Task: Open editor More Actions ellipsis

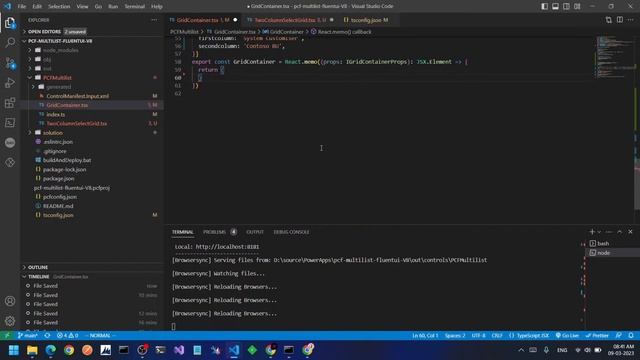Action: pos(631,20)
